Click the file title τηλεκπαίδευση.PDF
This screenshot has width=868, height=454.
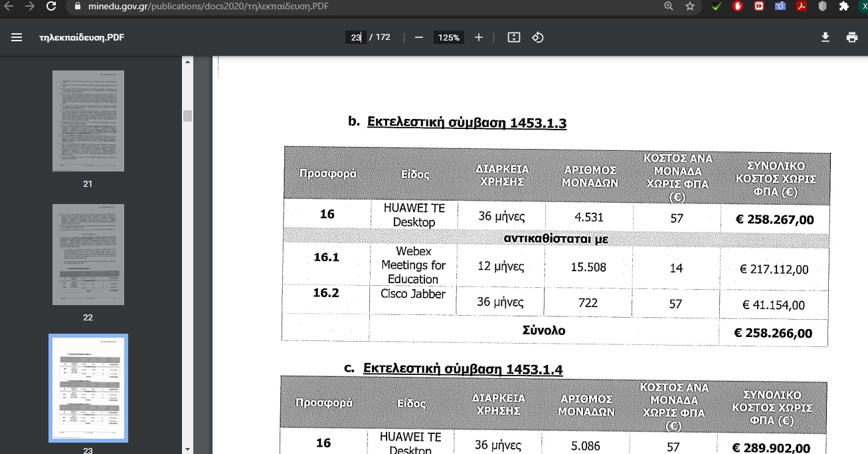coord(82,37)
